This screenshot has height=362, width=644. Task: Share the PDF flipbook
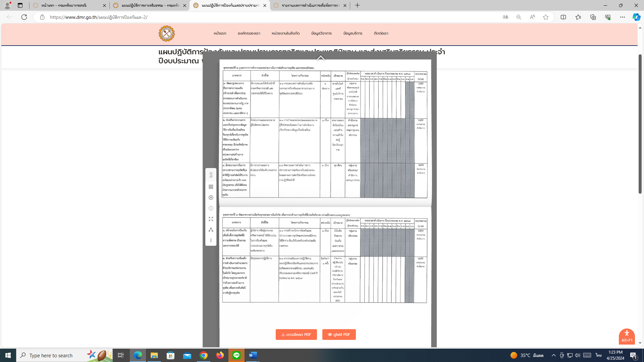point(211,230)
